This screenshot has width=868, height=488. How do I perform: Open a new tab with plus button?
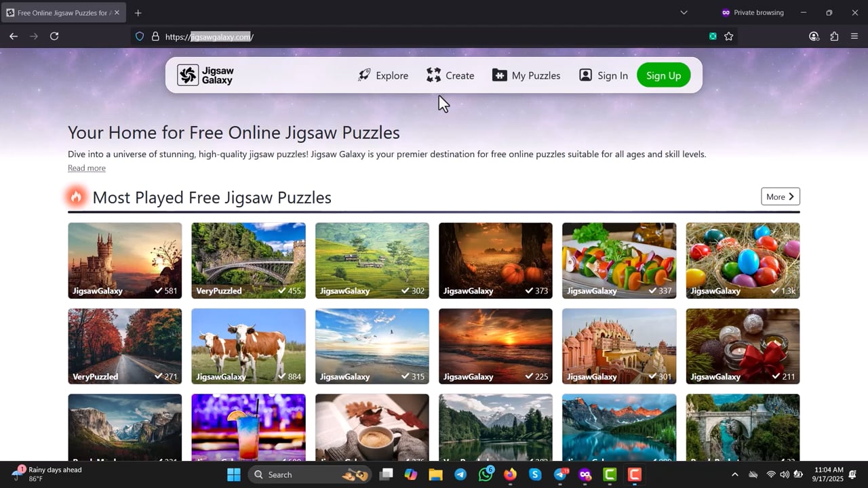point(138,13)
